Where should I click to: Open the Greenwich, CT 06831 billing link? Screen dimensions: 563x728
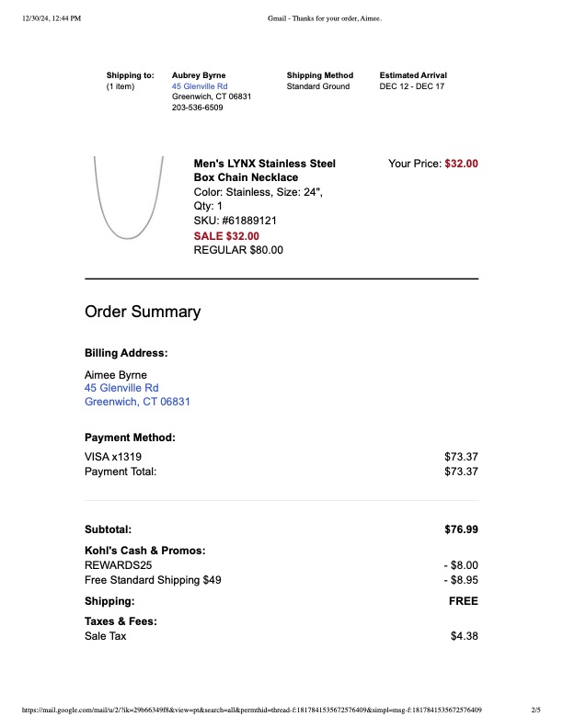tap(137, 402)
